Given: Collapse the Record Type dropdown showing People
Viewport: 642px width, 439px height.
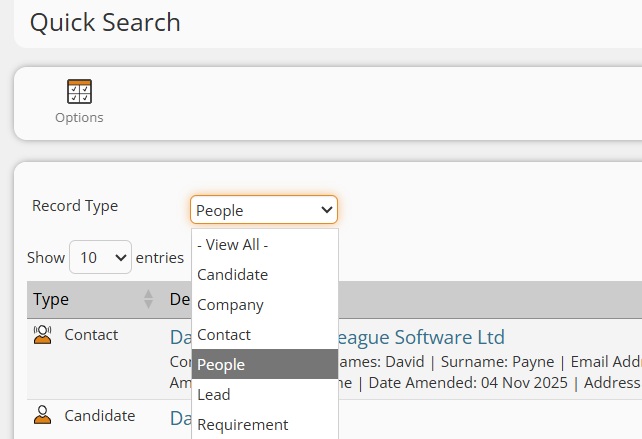Looking at the screenshot, I should click(x=264, y=210).
